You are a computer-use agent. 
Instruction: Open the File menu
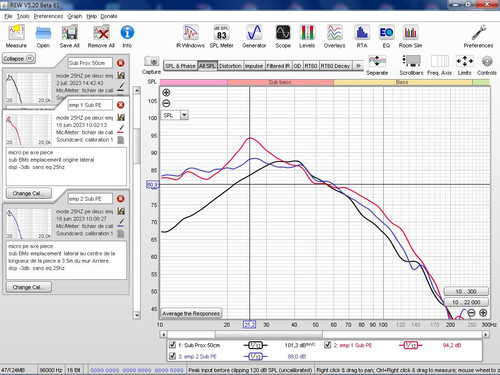(8, 16)
